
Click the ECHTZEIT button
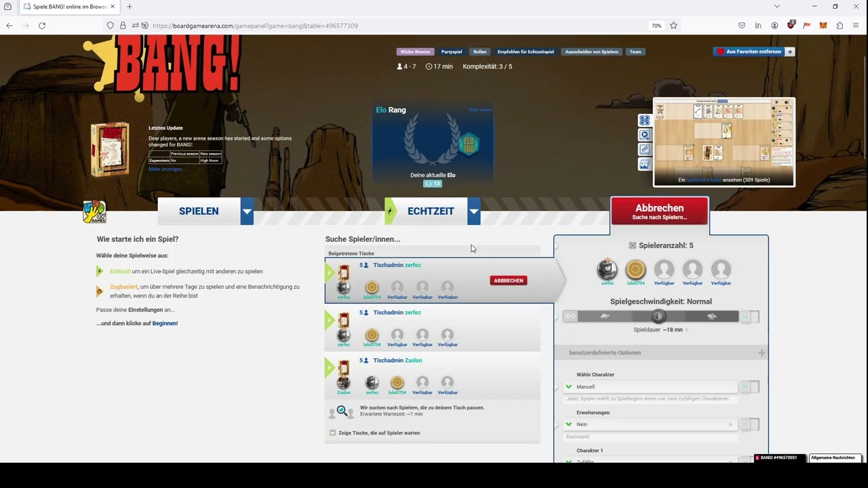click(x=431, y=211)
